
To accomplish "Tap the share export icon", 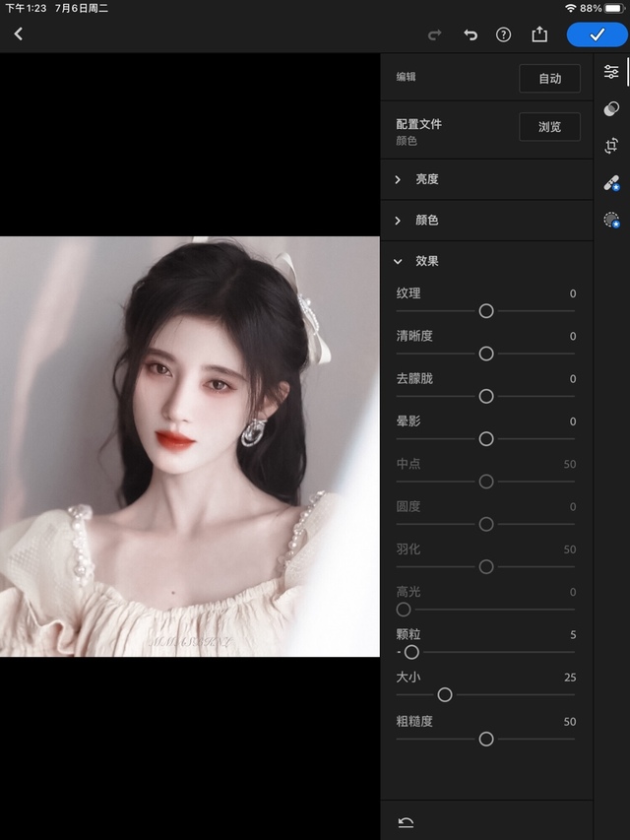I will coord(539,34).
